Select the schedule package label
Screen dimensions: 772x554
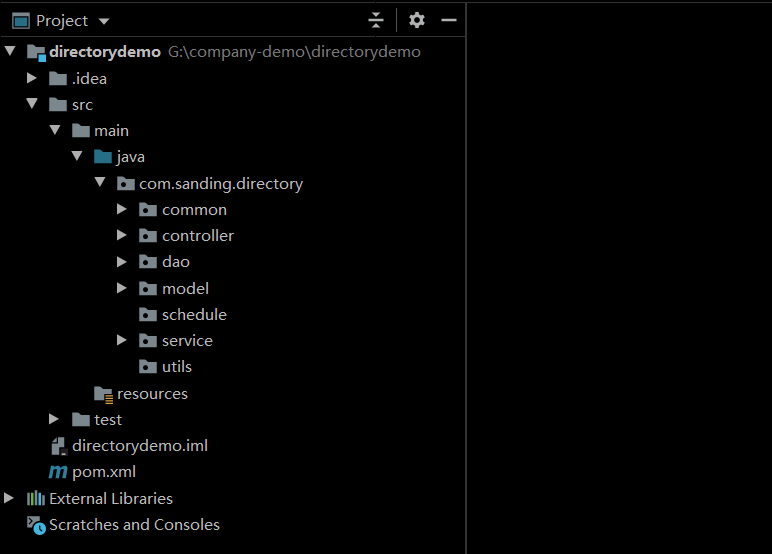tap(194, 315)
